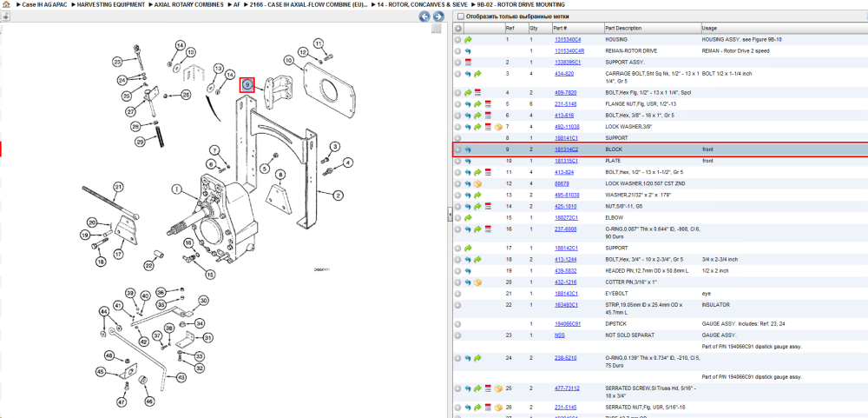
Task: Go to the home page icon
Action: click(x=6, y=4)
